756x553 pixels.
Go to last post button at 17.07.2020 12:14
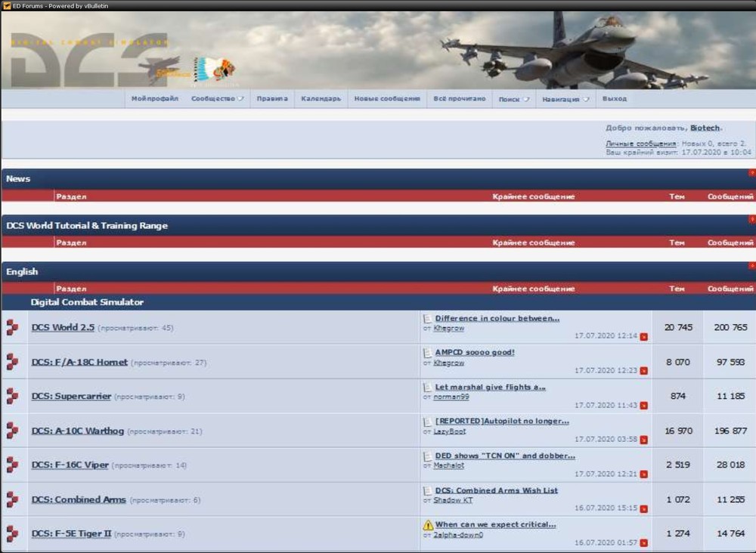pyautogui.click(x=643, y=337)
